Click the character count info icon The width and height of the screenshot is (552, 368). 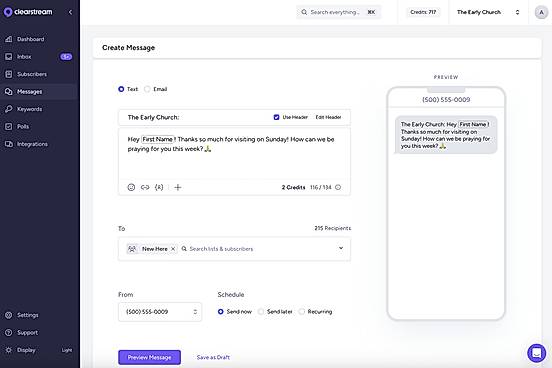pos(338,187)
